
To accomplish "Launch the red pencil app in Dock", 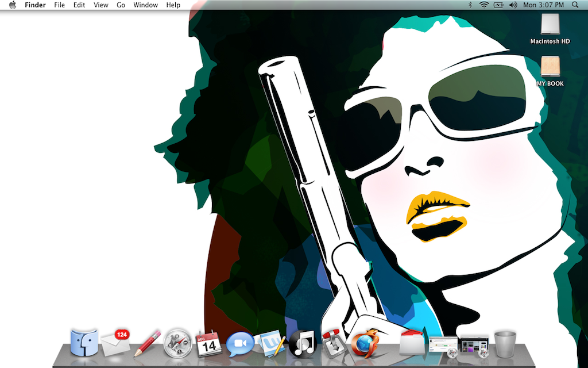I will coord(148,343).
